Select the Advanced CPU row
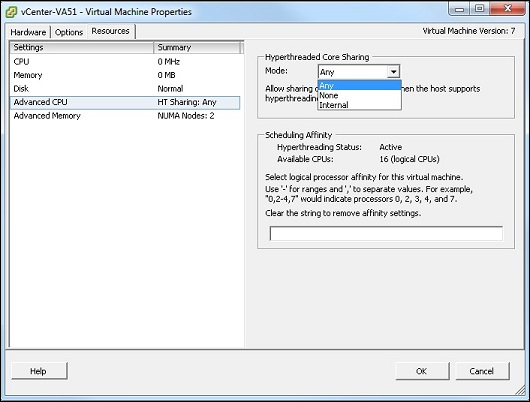 (x=125, y=102)
